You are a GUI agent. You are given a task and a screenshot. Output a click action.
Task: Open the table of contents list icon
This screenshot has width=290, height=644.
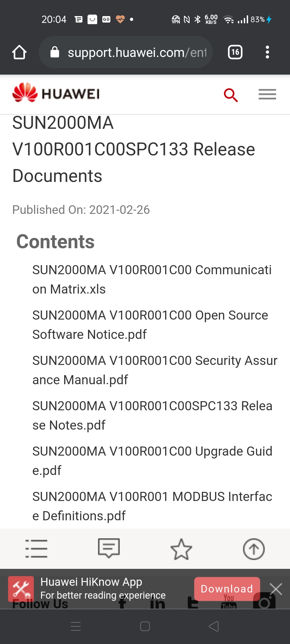click(36, 549)
